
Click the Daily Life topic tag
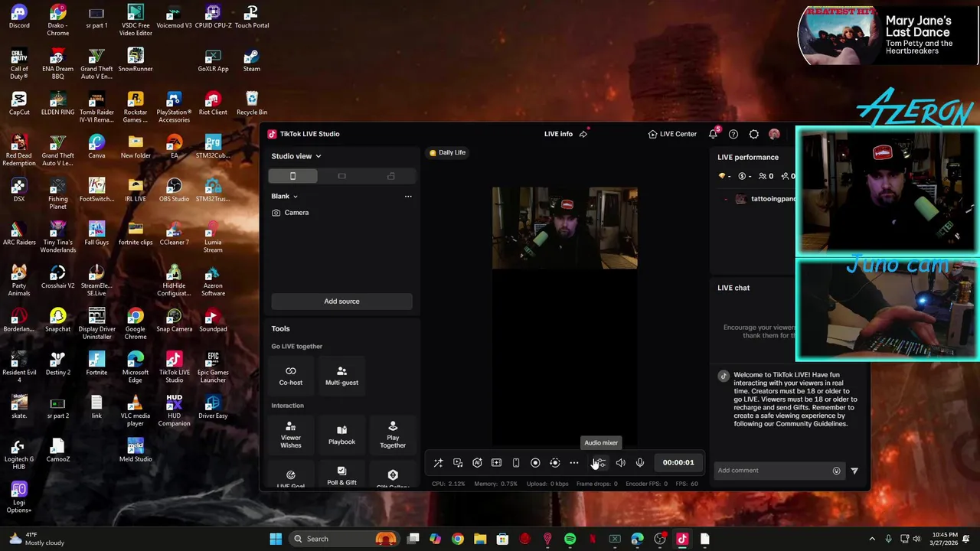click(x=448, y=152)
